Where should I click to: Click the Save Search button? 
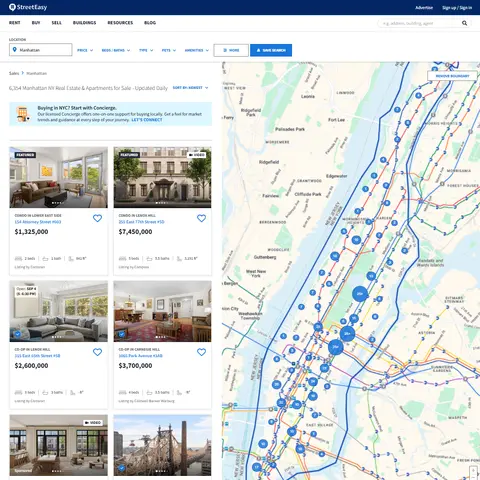coord(271,50)
